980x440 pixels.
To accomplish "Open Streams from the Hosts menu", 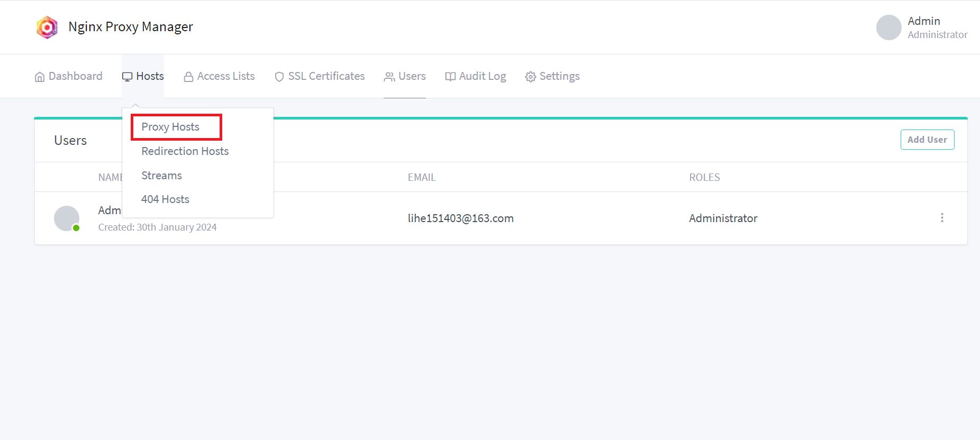I will pos(161,176).
